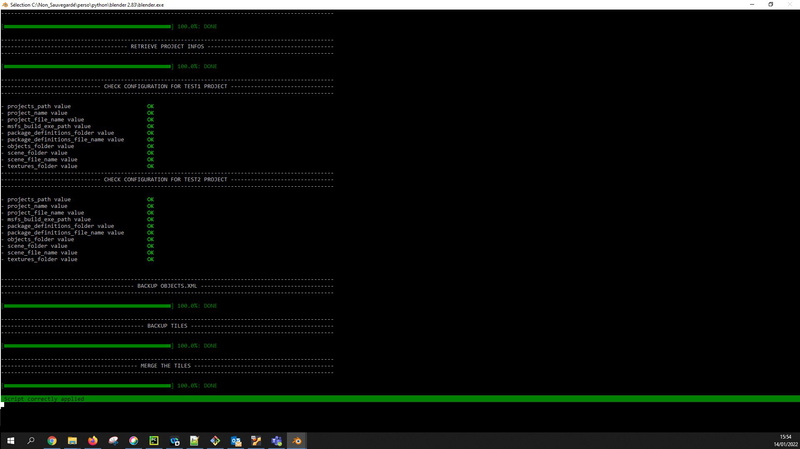Click the MERGE THE TILES progress bar
The image size is (800, 449).
tap(87, 385)
